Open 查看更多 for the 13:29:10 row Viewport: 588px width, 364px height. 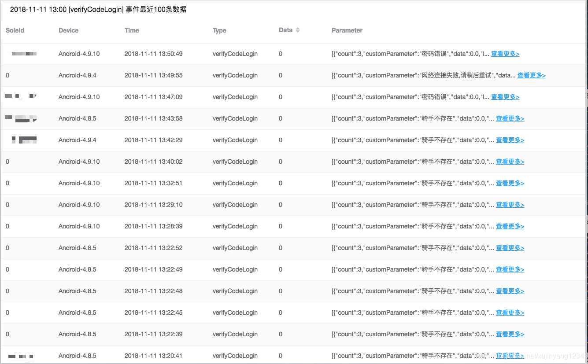coord(510,205)
